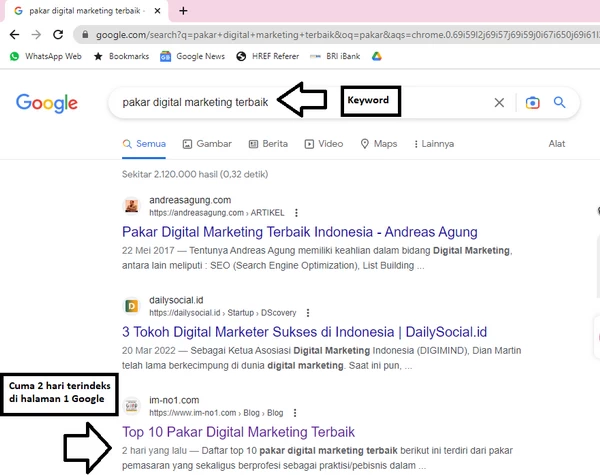Click the search query text field
Image resolution: width=600 pixels, height=475 pixels.
195,102
